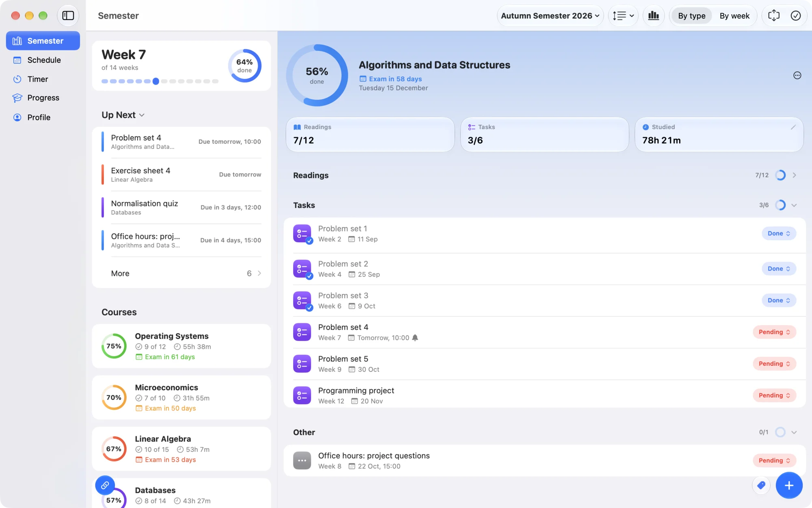Click the checkmark circle toolbar icon
The image size is (812, 508).
pos(795,15)
